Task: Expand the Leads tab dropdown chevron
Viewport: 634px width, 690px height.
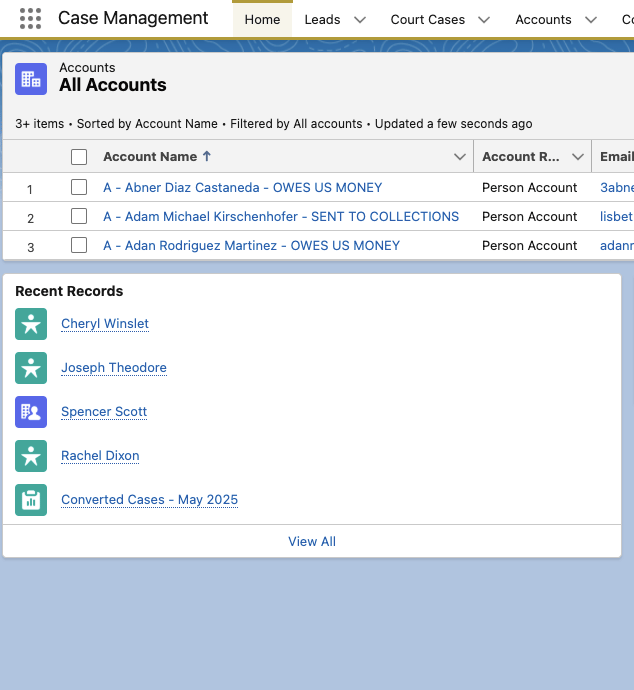Action: pyautogui.click(x=360, y=20)
